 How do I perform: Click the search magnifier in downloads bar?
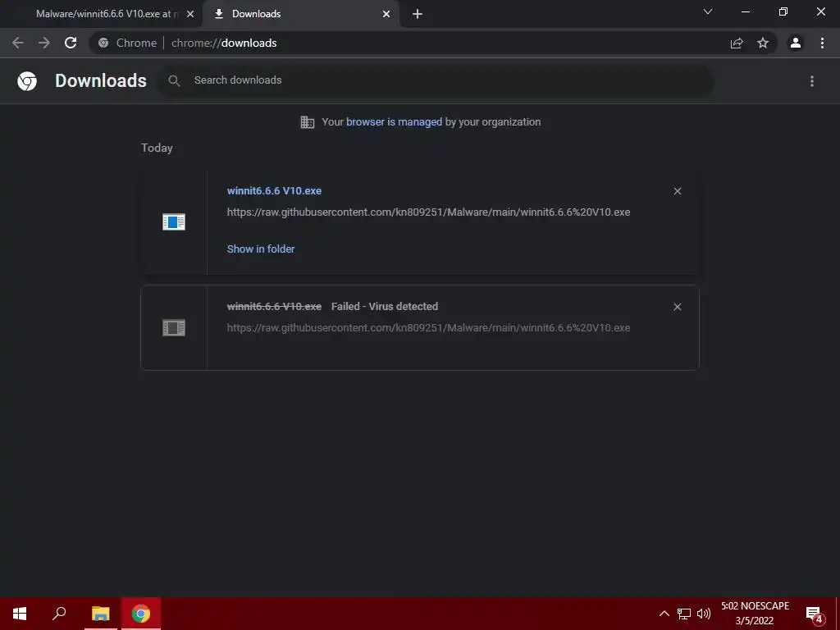pos(174,80)
